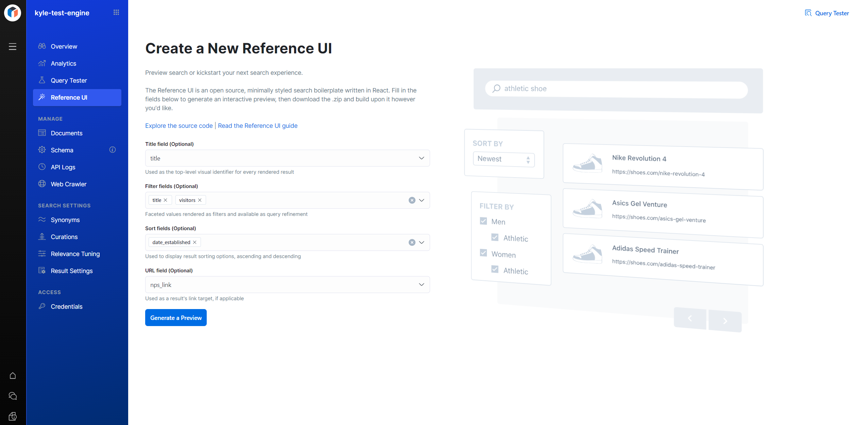Open the engine apps grid icon
The image size is (868, 425).
tap(116, 13)
